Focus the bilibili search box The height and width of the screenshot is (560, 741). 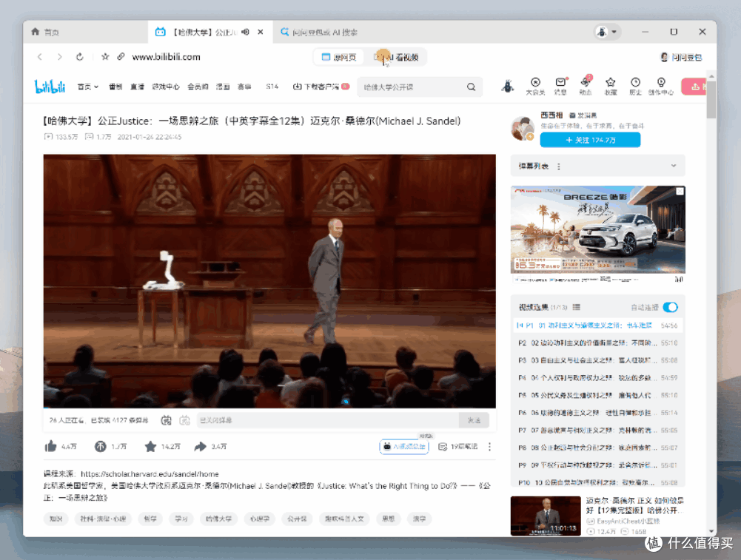(x=410, y=87)
